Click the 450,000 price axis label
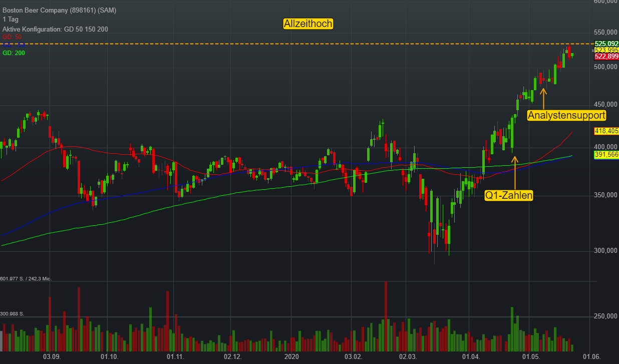Viewport: 619px width, 364px height. (606, 105)
